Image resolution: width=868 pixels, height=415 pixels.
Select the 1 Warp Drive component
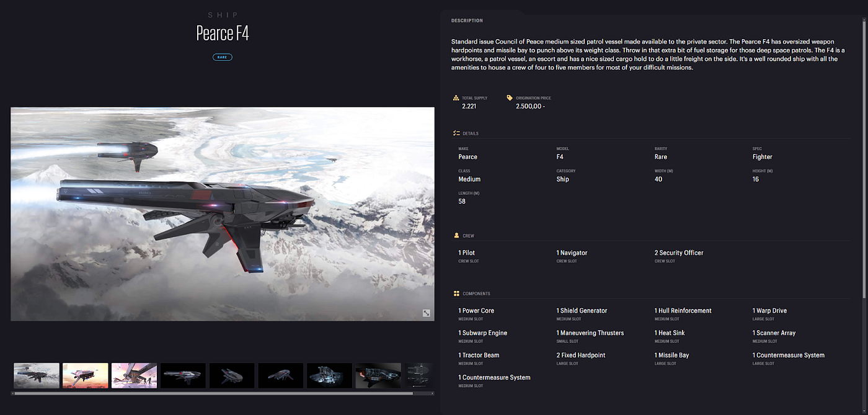coord(769,311)
